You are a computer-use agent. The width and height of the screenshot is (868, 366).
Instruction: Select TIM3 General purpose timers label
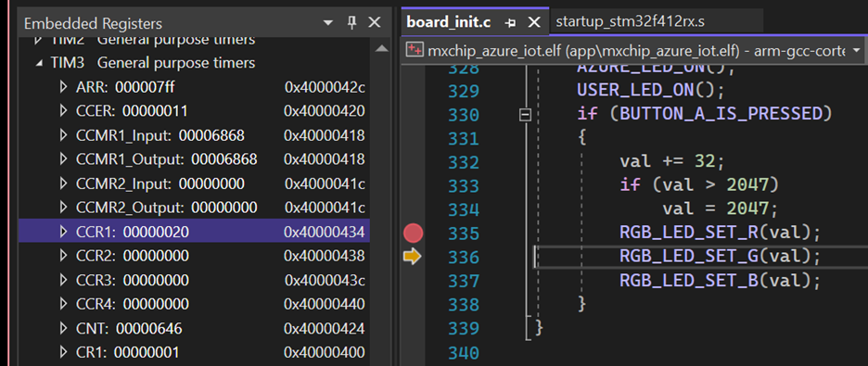click(x=153, y=63)
